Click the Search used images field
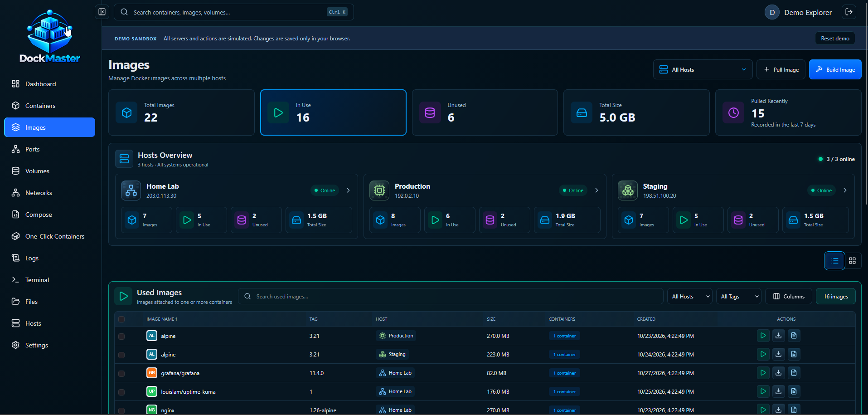This screenshot has height=415, width=868. 451,296
